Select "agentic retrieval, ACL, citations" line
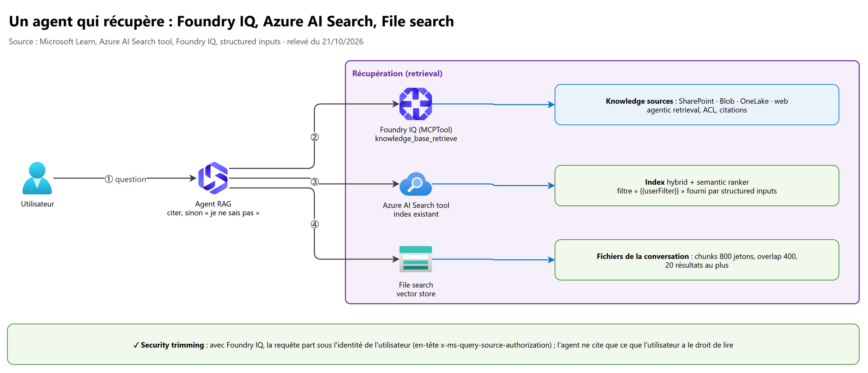This screenshot has width=868, height=373. pos(697,110)
